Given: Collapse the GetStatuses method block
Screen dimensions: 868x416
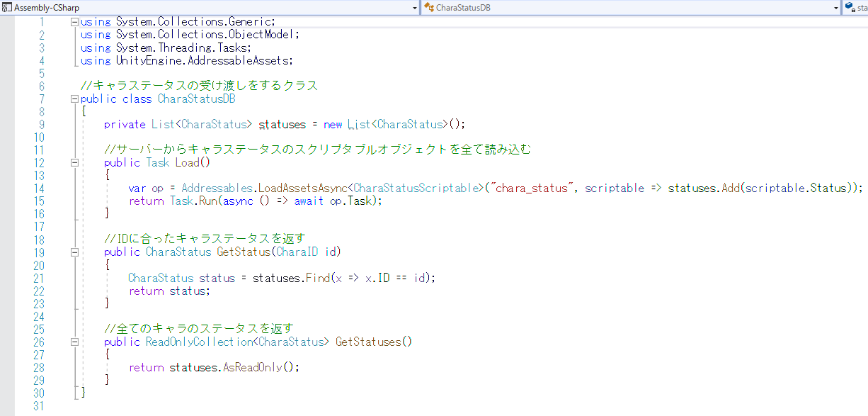Looking at the screenshot, I should coord(74,342).
